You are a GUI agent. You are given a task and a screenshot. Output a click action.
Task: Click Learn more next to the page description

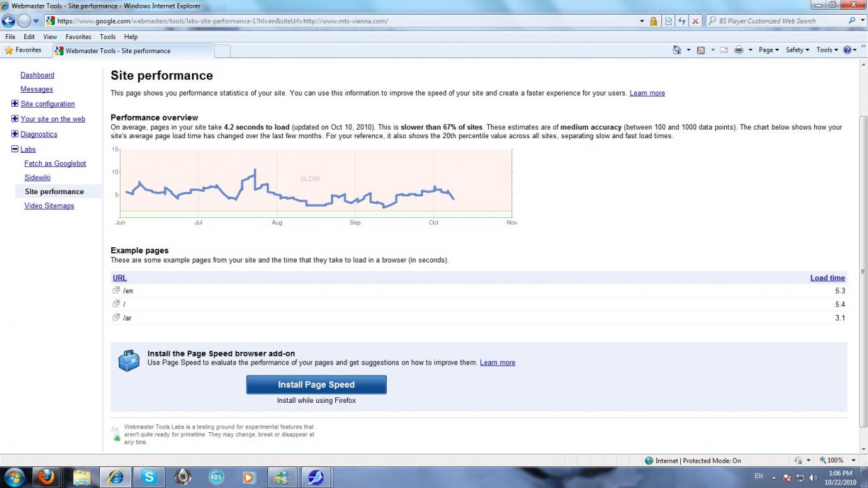647,93
